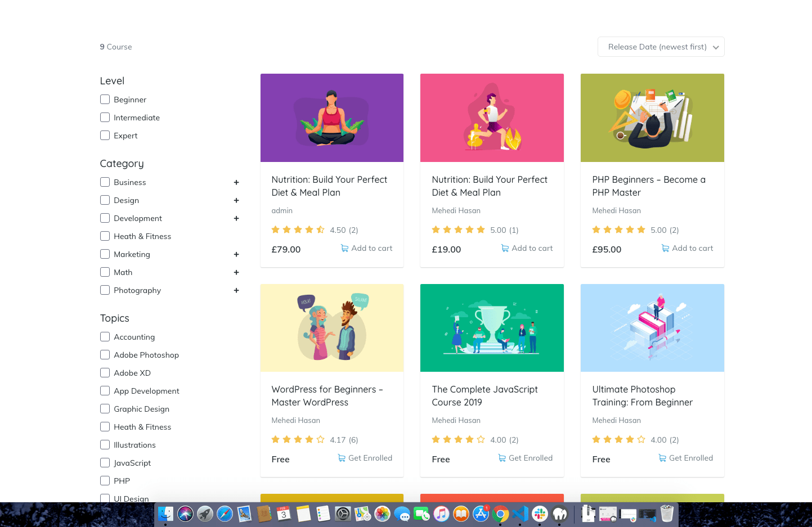Viewport: 812px width, 527px height.
Task: Open the App Store from the dock
Action: [x=481, y=514]
